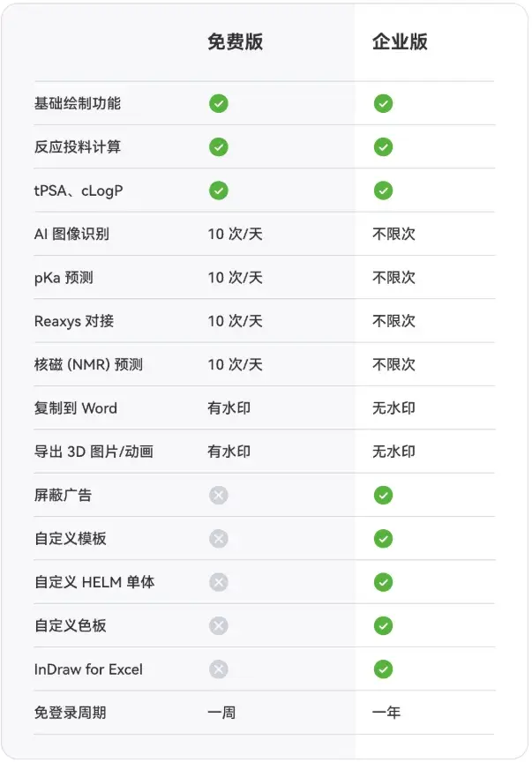Click 一年 in the 免登录周期 row

click(x=386, y=713)
